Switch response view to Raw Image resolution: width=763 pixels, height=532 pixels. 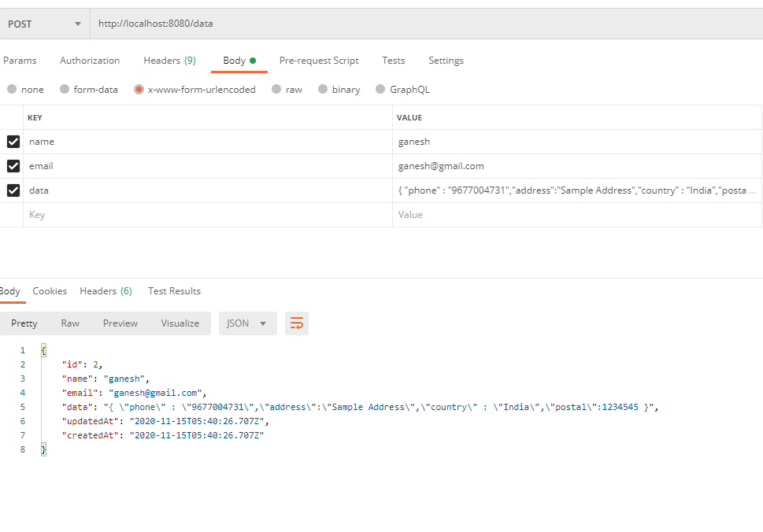pos(70,323)
